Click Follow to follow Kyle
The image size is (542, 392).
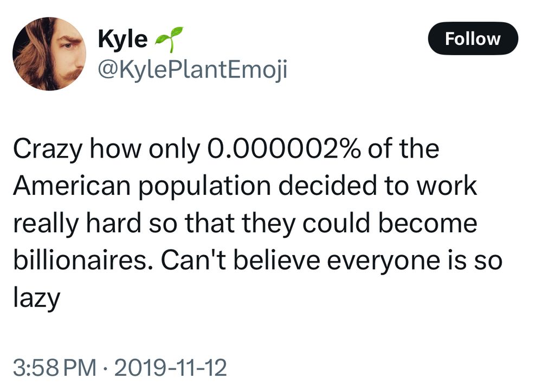click(x=474, y=38)
